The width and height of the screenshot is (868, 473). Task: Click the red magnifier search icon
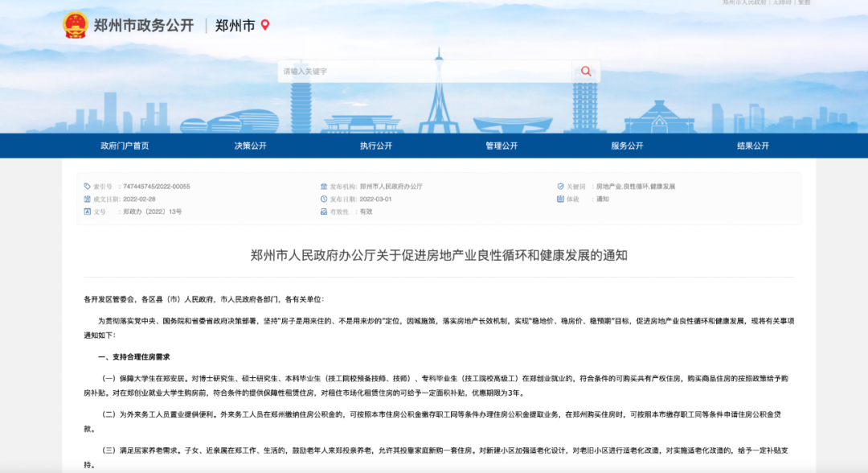pyautogui.click(x=586, y=71)
